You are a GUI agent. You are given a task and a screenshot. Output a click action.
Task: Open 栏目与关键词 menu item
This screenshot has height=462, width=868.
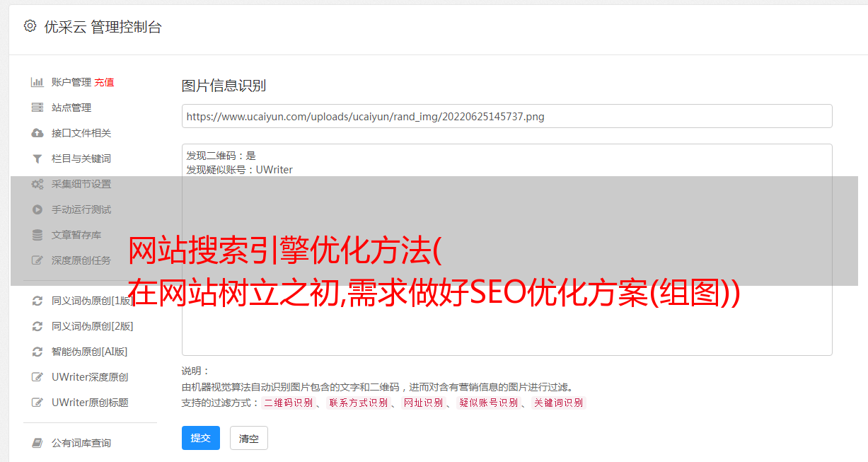(x=81, y=158)
